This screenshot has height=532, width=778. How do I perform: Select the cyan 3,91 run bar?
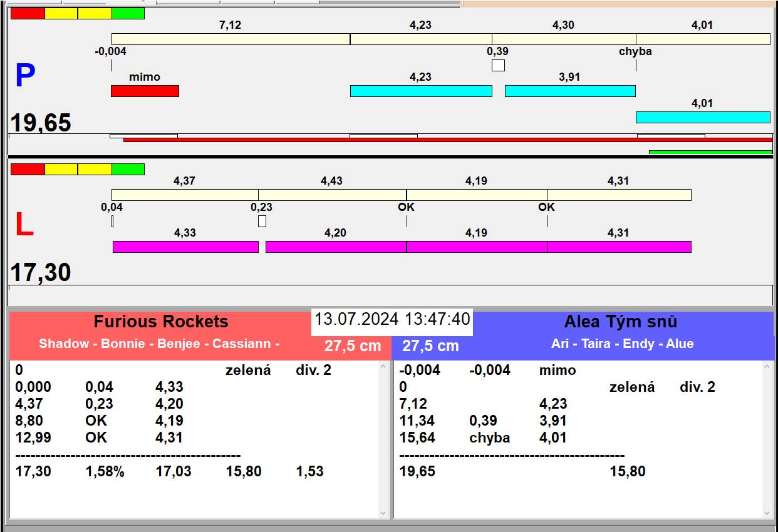(x=570, y=91)
